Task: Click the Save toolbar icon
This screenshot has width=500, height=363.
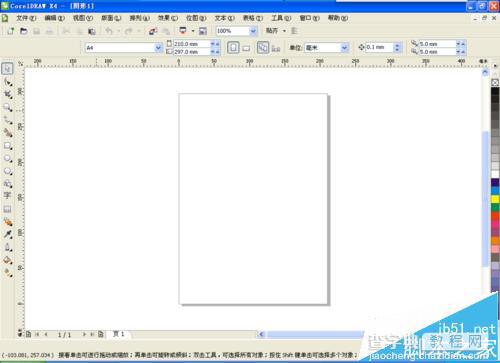Action: (x=36, y=31)
